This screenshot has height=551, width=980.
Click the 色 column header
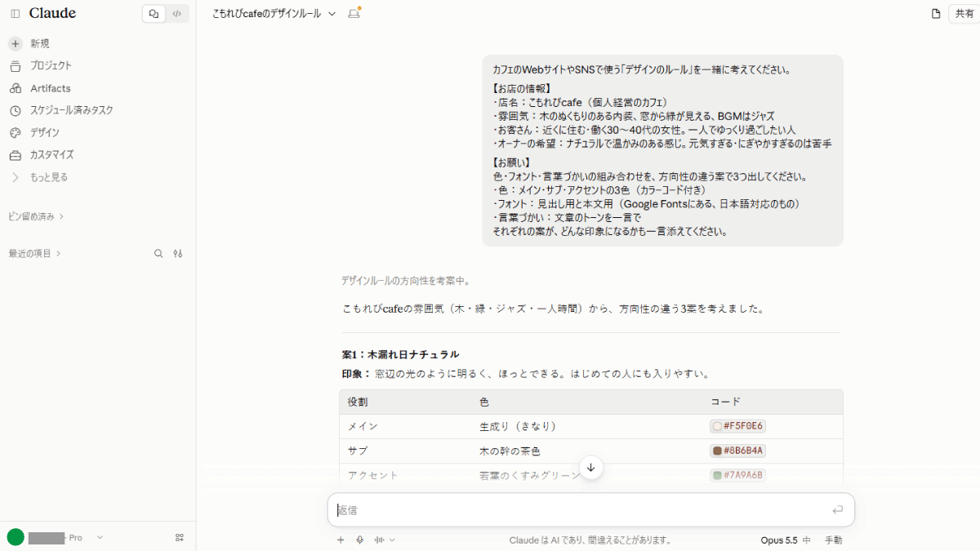point(484,402)
